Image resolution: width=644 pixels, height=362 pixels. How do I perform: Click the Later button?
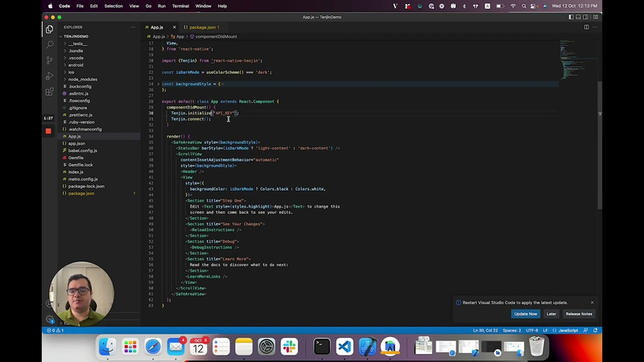(x=551, y=314)
